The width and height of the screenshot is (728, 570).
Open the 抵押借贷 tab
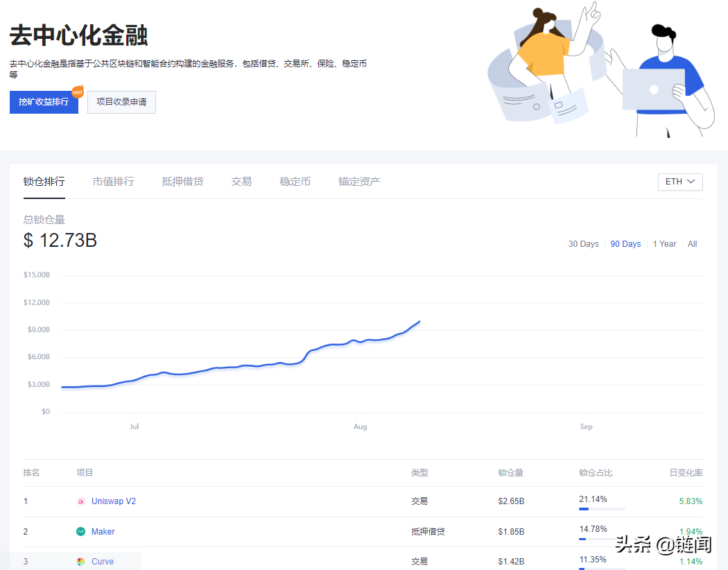point(182,182)
